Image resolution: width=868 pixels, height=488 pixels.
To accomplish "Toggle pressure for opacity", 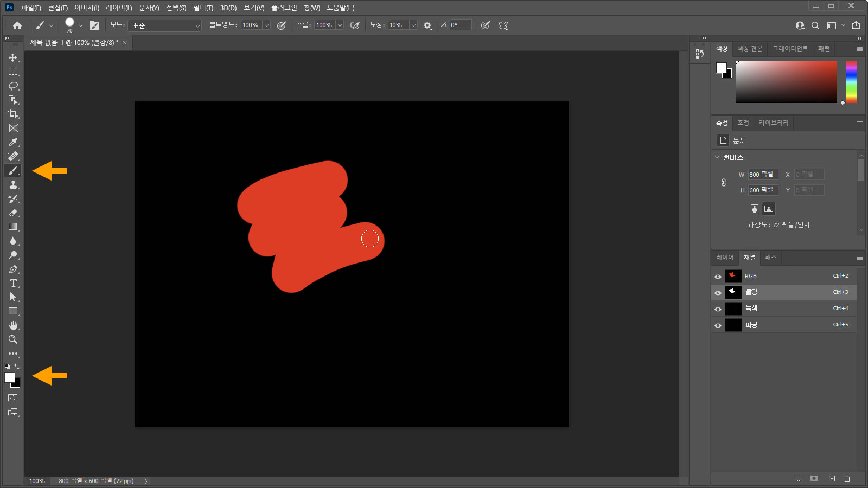I will 282,25.
